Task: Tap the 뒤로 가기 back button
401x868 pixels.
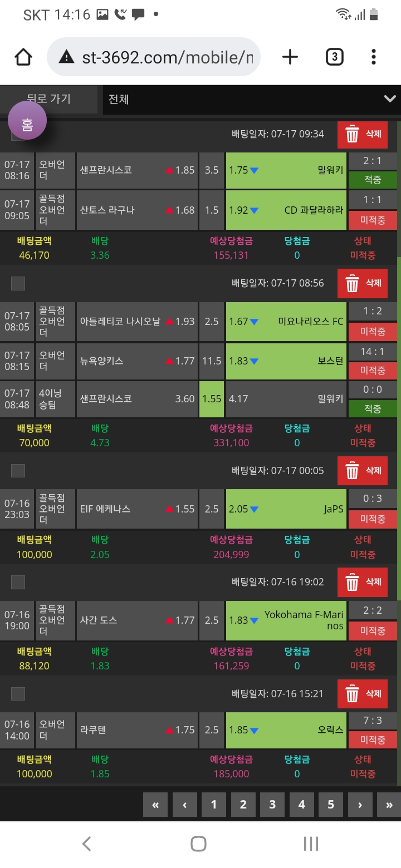Action: pyautogui.click(x=49, y=99)
